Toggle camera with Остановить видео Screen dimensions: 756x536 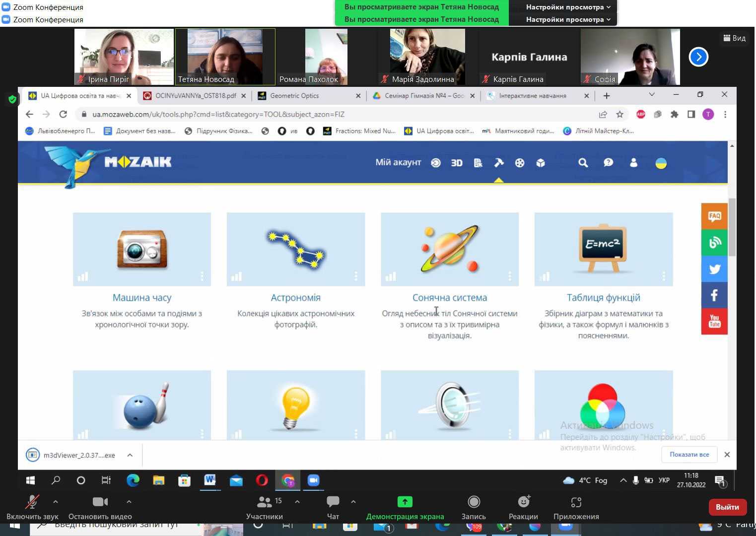(100, 507)
